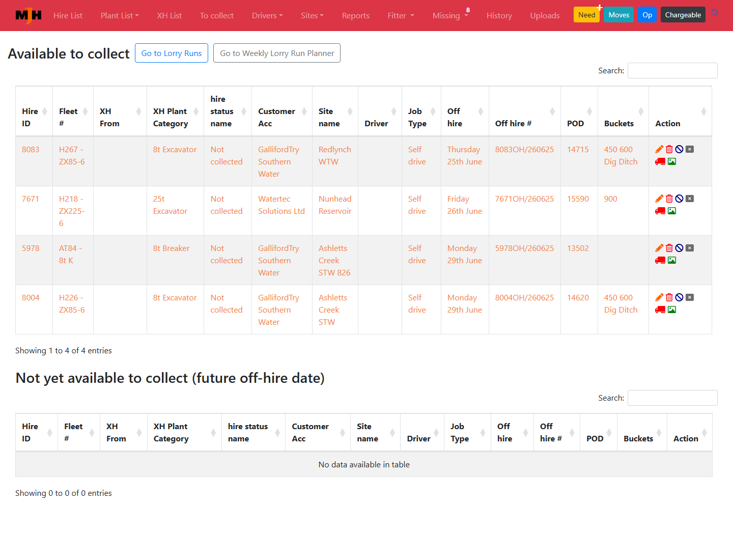The height and width of the screenshot is (560, 733).
Task: Click the blue ban icon for hire 5978
Action: tap(679, 248)
